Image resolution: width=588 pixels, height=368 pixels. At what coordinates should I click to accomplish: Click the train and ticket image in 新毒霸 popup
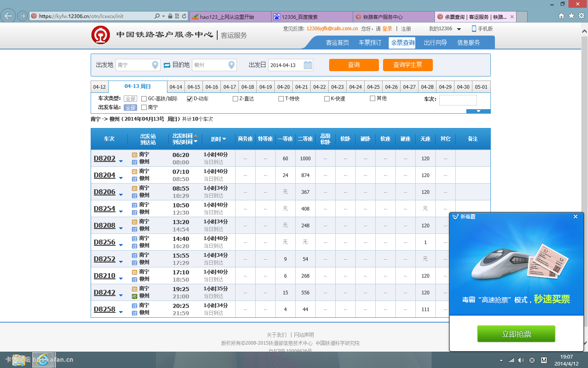click(519, 262)
